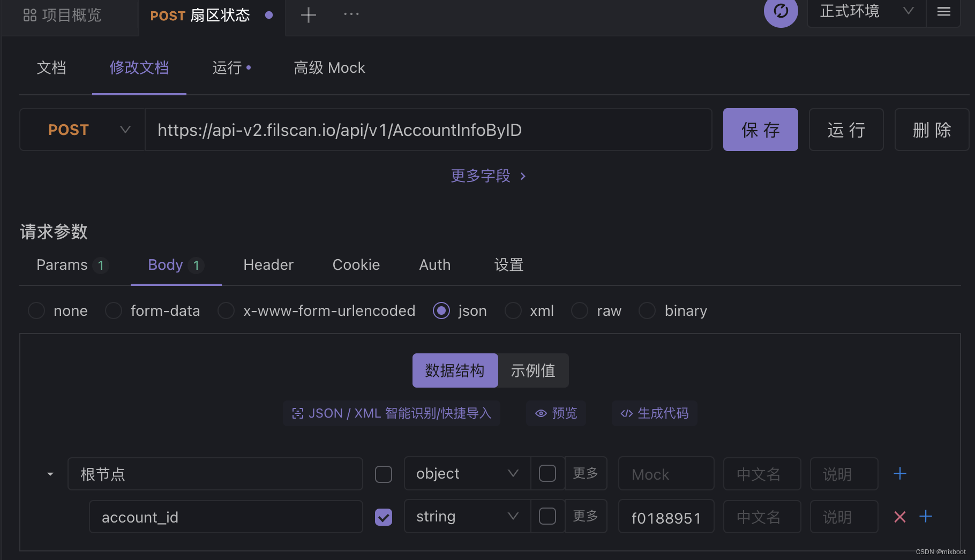Select the binary body type
975x560 pixels.
coord(647,311)
